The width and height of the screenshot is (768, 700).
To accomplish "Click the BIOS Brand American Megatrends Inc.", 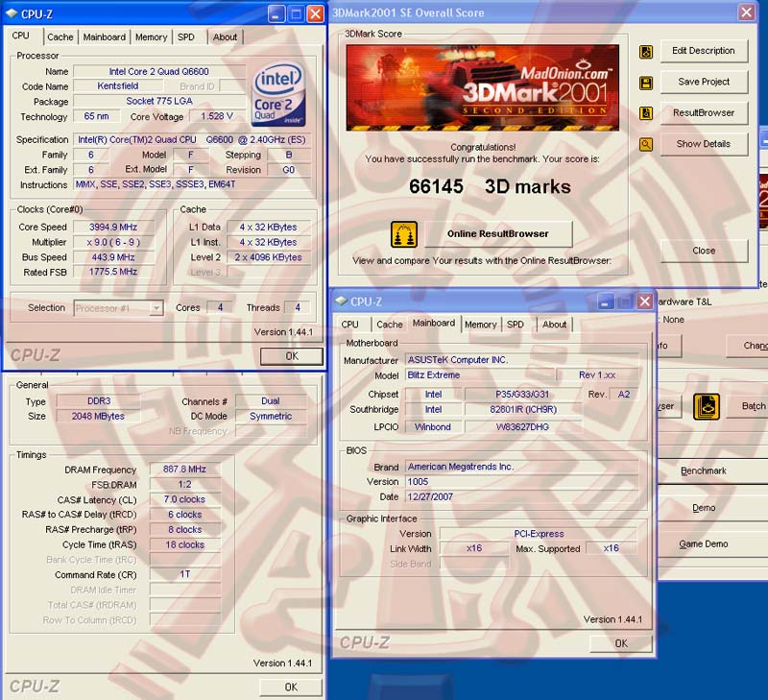I will pos(521,467).
